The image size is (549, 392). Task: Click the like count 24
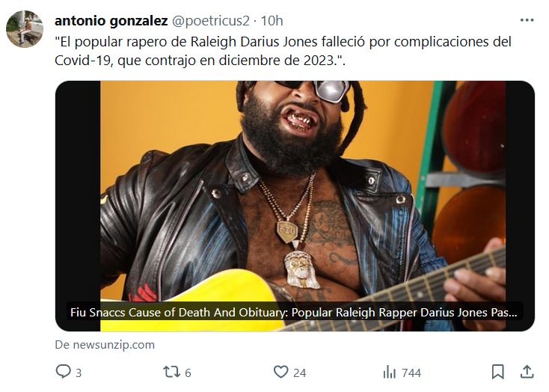300,373
